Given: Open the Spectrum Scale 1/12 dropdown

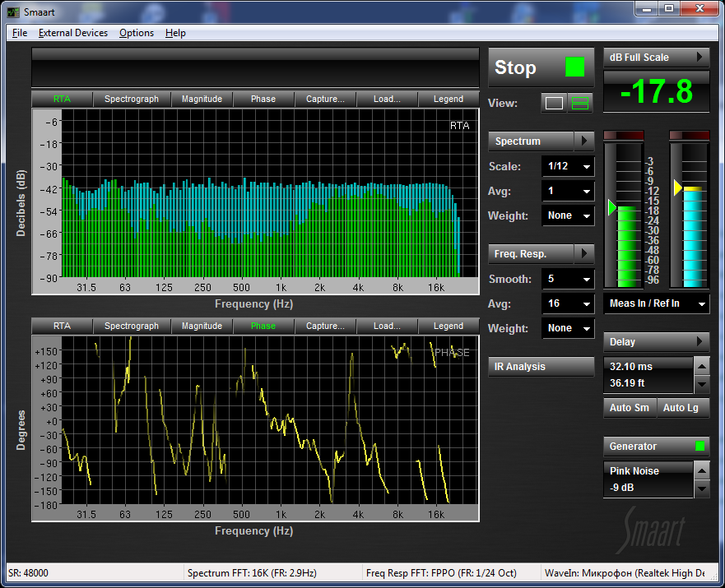Looking at the screenshot, I should [x=568, y=167].
